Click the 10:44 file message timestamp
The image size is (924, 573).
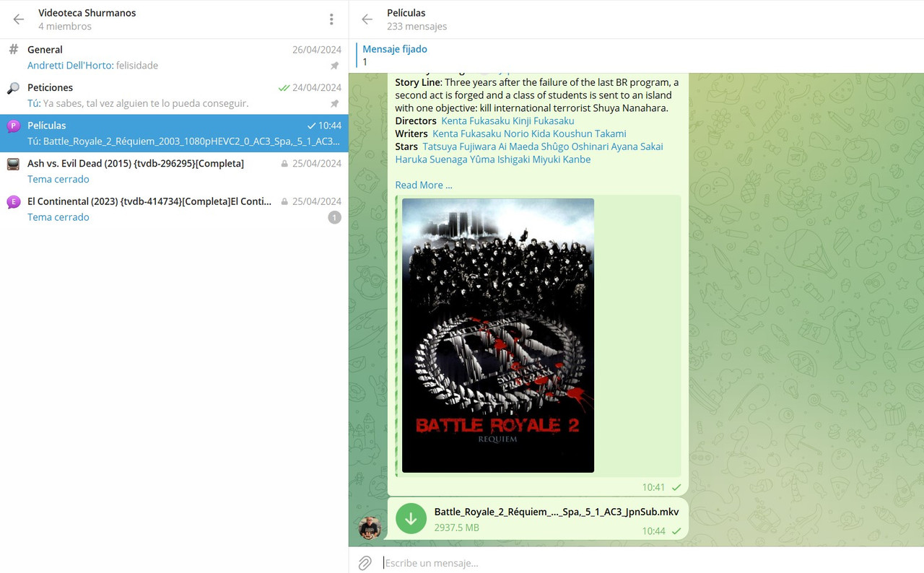653,531
